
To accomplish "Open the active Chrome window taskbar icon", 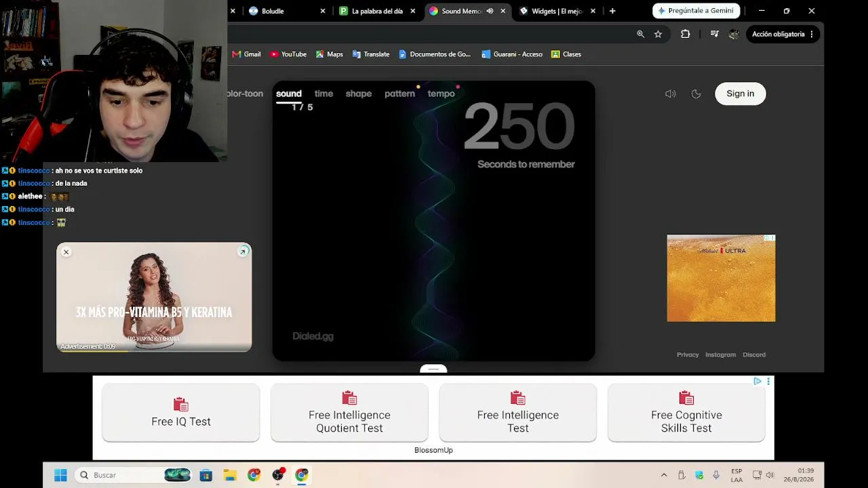I will (302, 475).
